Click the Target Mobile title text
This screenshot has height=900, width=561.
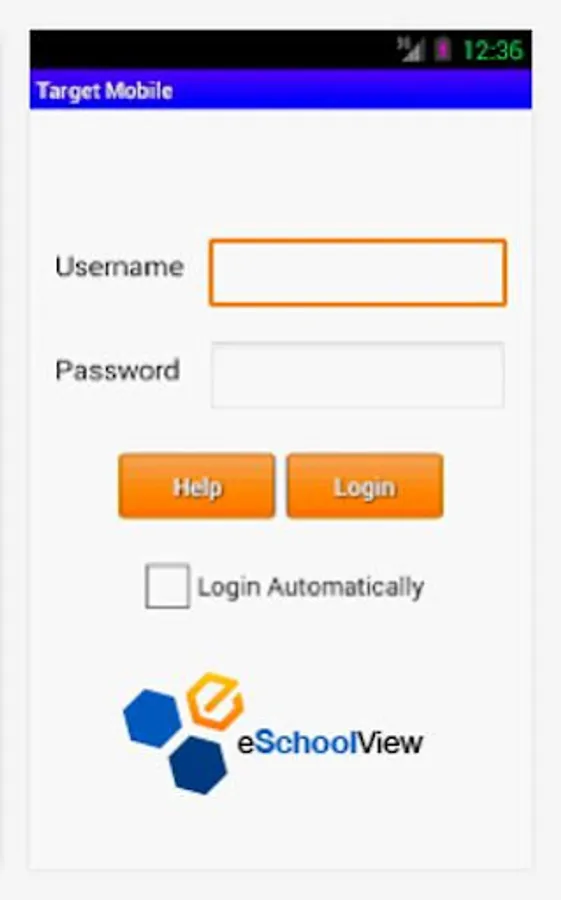click(x=105, y=91)
